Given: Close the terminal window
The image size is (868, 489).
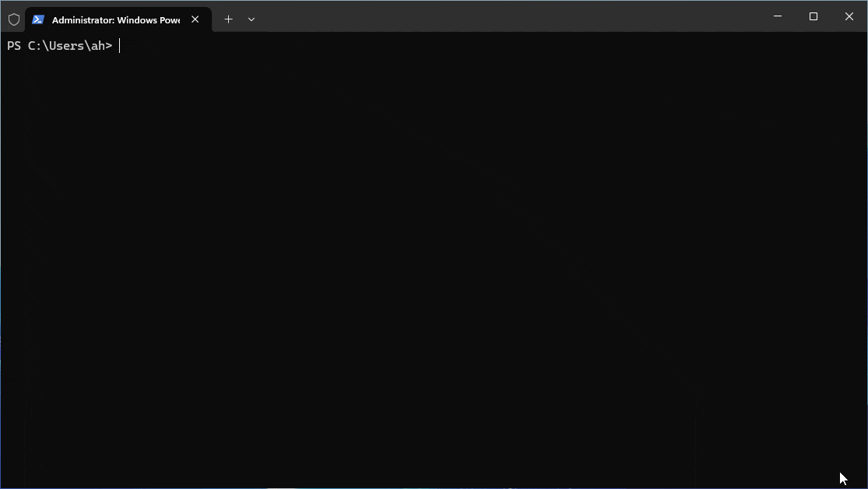Looking at the screenshot, I should (x=849, y=16).
